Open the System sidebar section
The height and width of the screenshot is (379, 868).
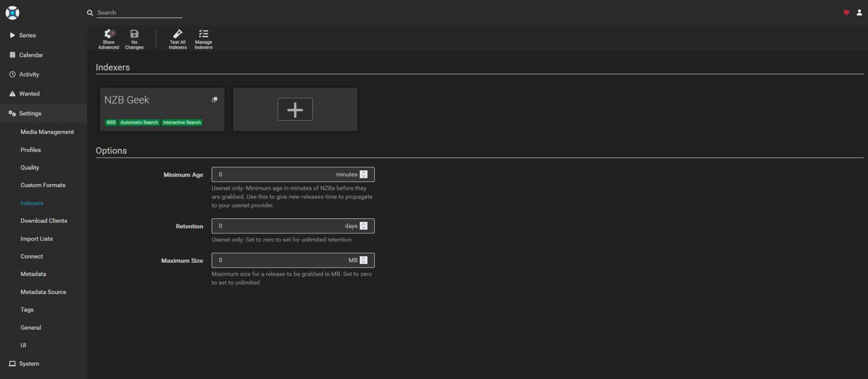29,364
